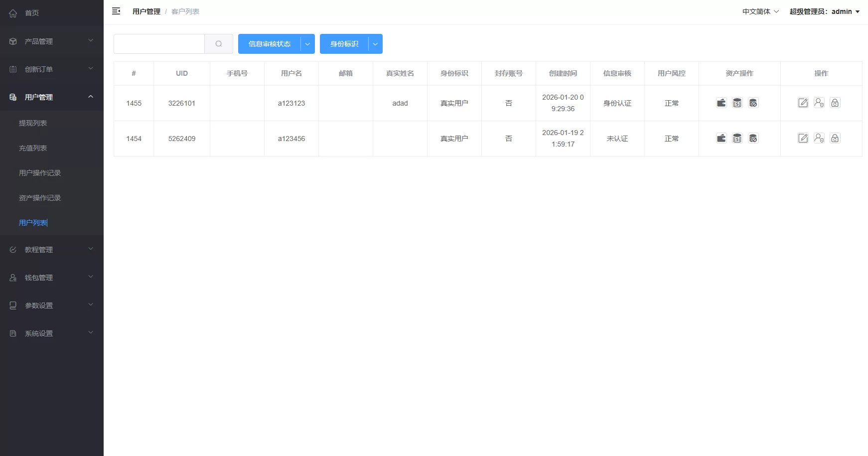
Task: Click the search magnifier icon
Action: [218, 44]
